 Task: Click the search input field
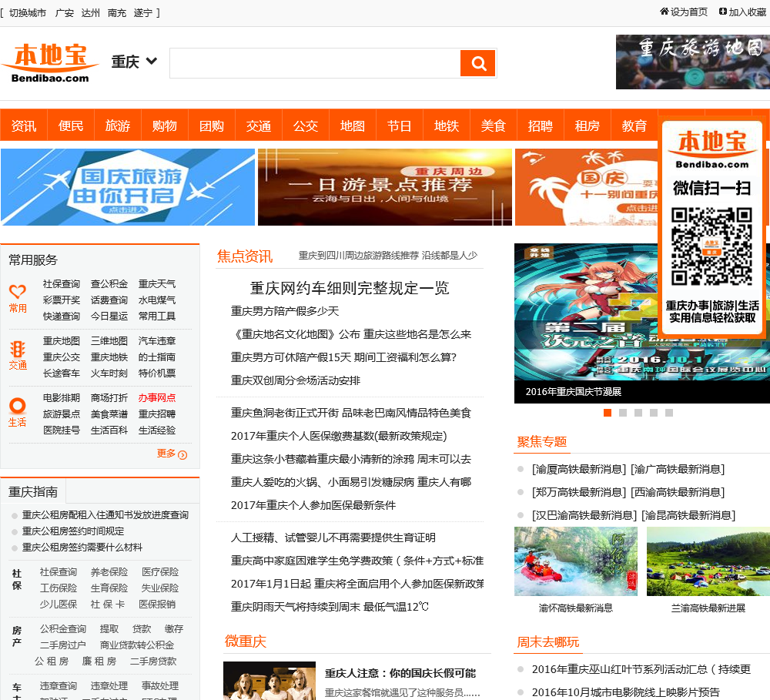pos(315,63)
